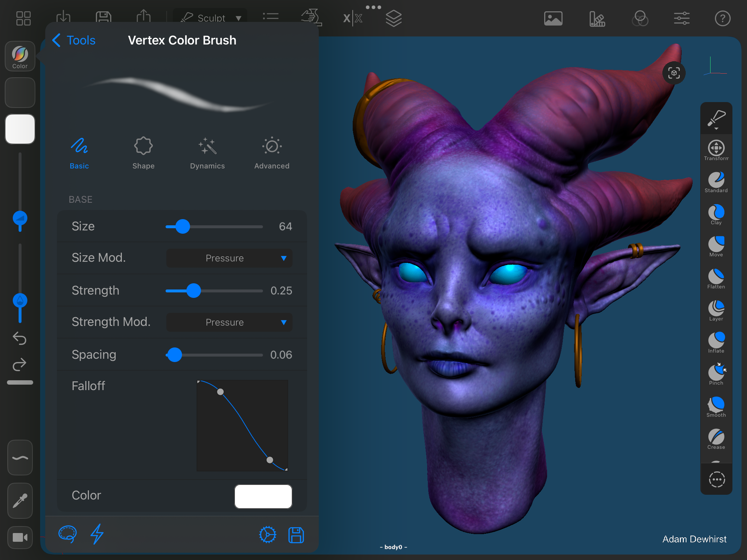747x560 pixels.
Task: Click the three dots menu at top center
Action: point(373,7)
